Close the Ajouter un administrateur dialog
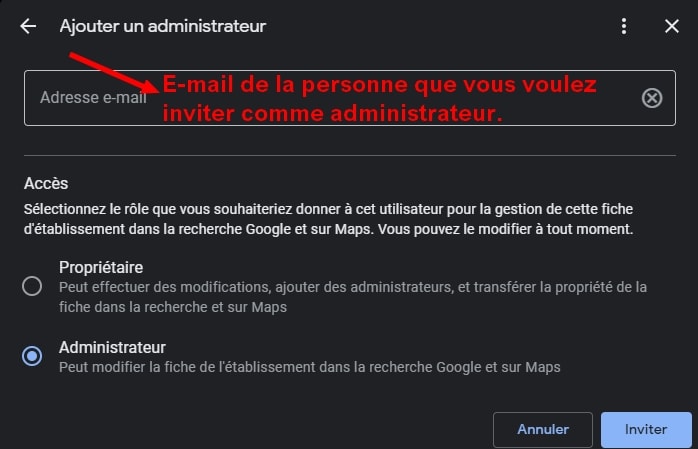This screenshot has width=698, height=449. click(x=672, y=26)
